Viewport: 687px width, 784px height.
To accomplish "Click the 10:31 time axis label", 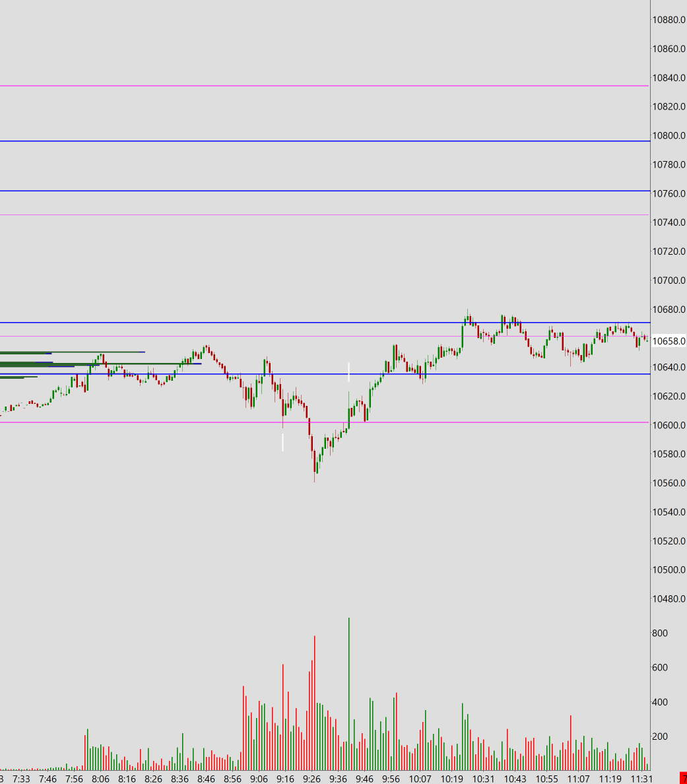I will [x=484, y=779].
